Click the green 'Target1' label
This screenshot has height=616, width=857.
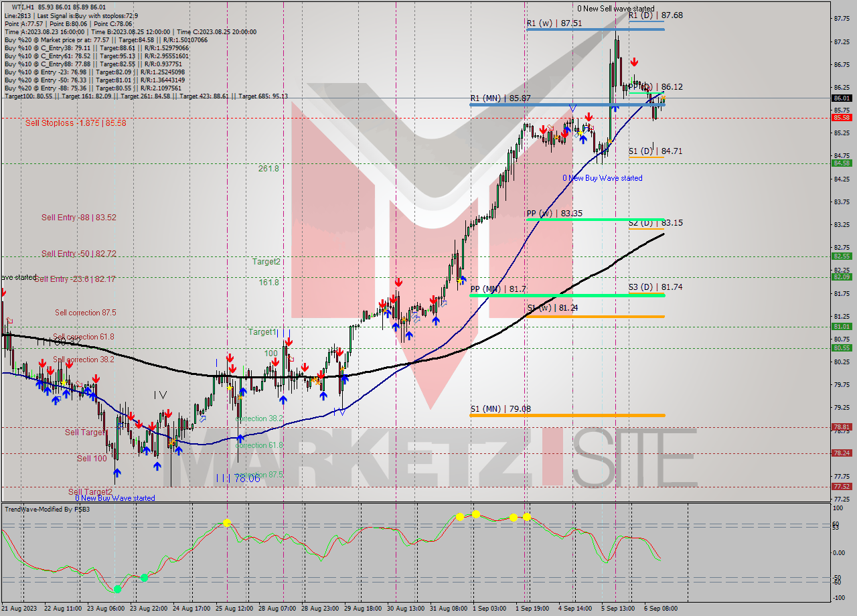pos(262,332)
